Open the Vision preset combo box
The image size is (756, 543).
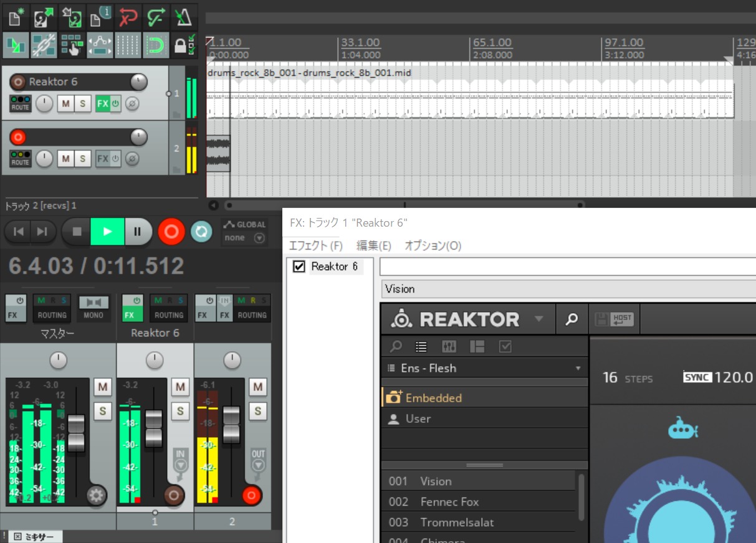[568, 289]
